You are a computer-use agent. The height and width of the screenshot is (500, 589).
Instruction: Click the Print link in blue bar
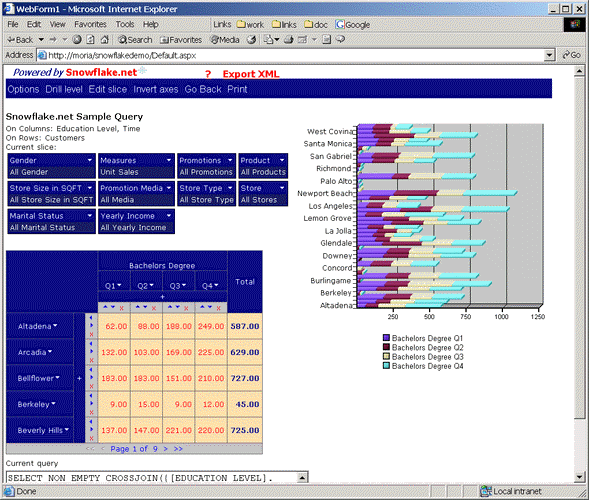point(237,89)
